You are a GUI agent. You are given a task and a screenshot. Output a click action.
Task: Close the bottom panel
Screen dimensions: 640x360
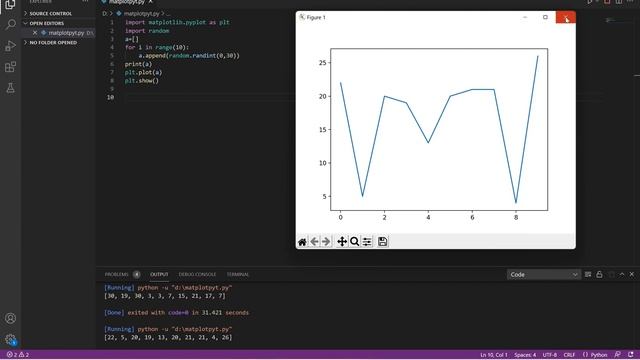click(x=632, y=274)
